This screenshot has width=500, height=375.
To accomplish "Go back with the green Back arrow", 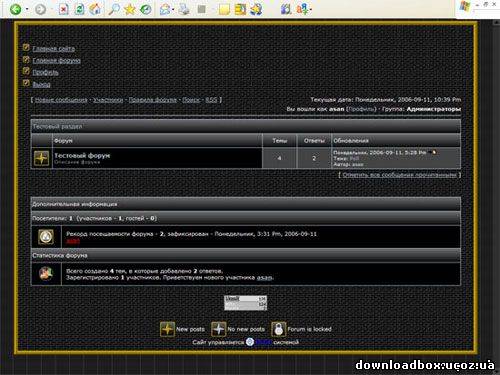I will pyautogui.click(x=15, y=9).
